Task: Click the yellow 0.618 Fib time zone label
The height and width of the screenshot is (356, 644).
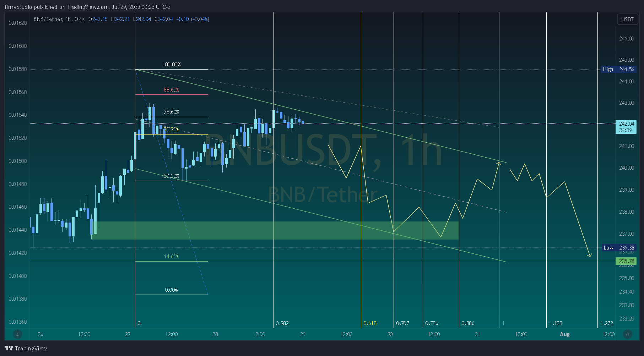Action: pyautogui.click(x=370, y=323)
